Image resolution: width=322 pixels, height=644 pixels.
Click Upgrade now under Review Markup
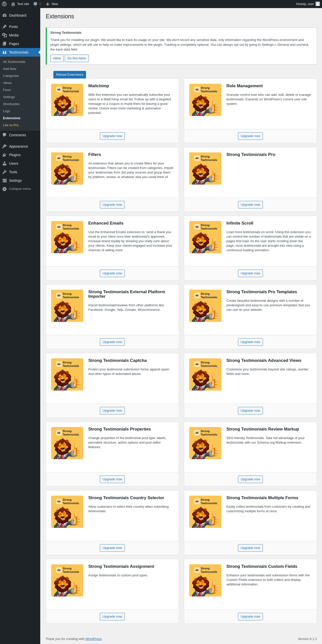pyautogui.click(x=250, y=479)
